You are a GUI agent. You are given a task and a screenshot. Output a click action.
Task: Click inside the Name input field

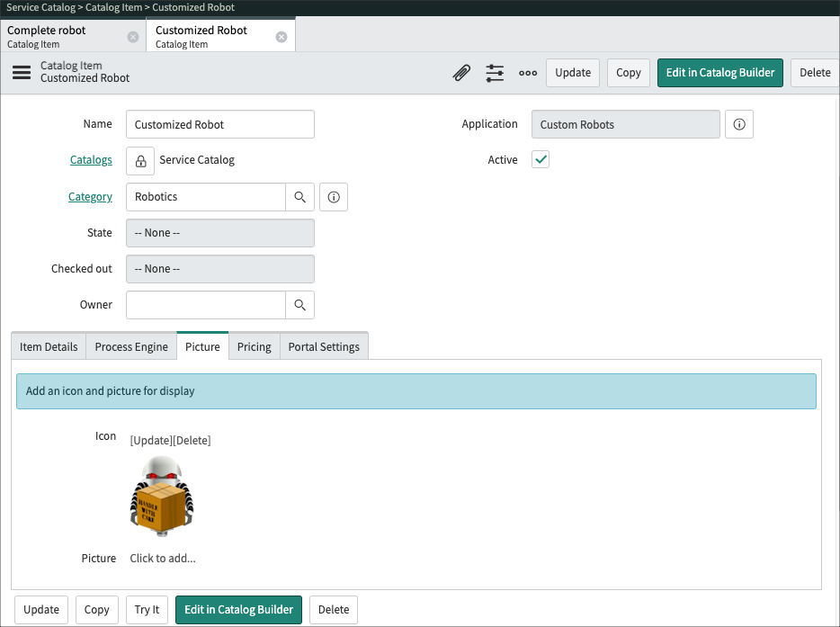pyautogui.click(x=219, y=124)
